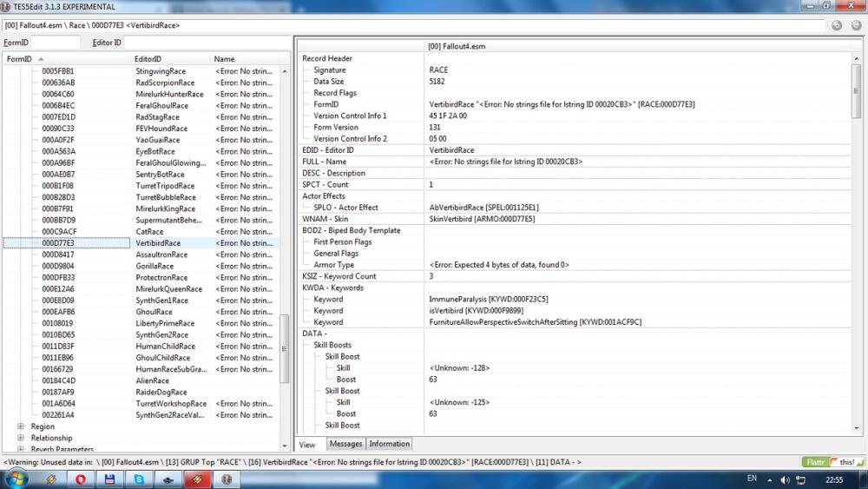Select the MirelurkHunterRace record

169,94
